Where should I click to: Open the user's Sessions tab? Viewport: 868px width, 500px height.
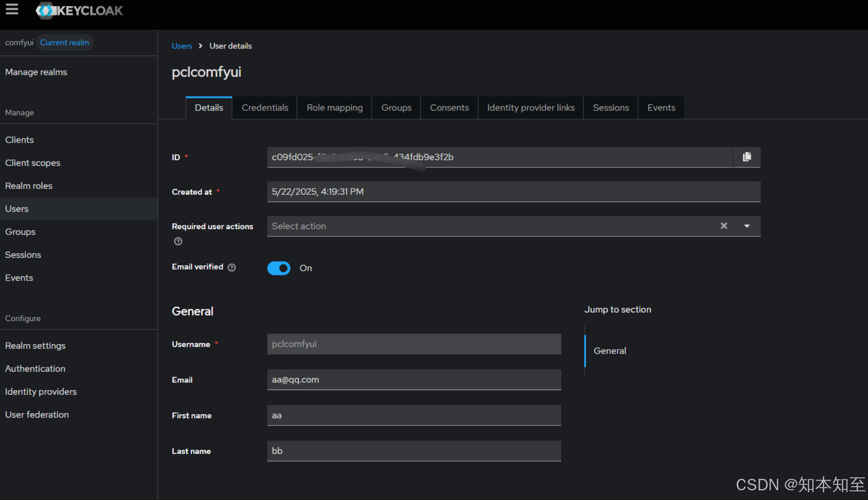click(610, 108)
